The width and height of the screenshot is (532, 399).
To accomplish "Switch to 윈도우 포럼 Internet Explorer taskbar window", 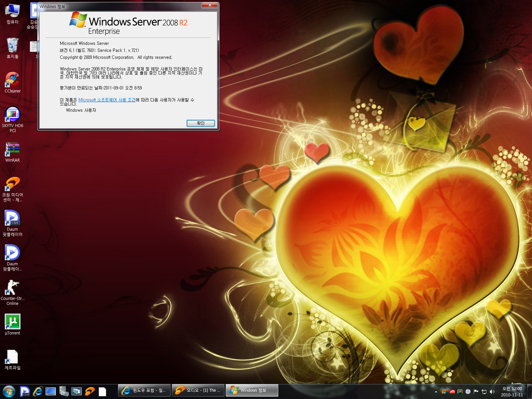I will (x=144, y=390).
